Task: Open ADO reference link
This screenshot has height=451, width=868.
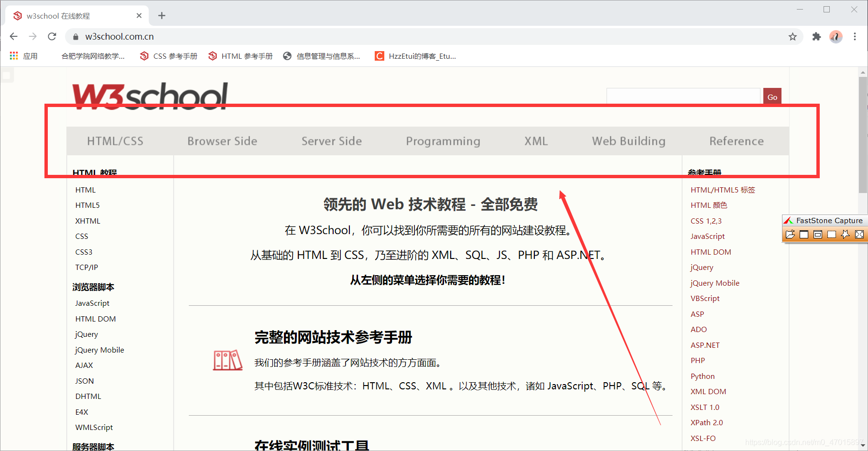Action: [699, 330]
